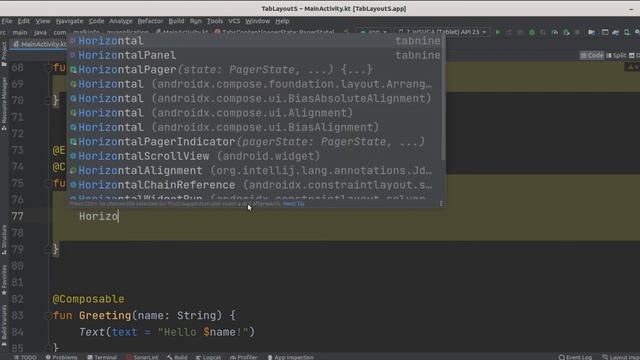Click the Greeting function name

click(x=105, y=316)
